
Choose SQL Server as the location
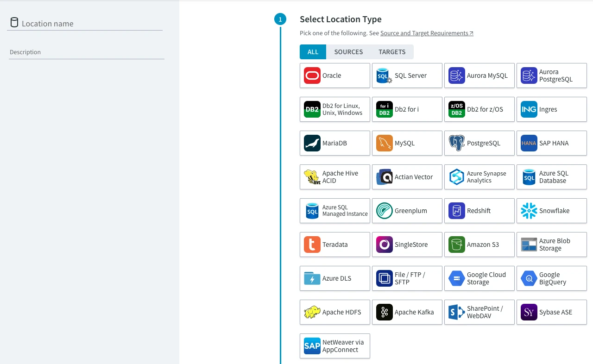coord(407,75)
